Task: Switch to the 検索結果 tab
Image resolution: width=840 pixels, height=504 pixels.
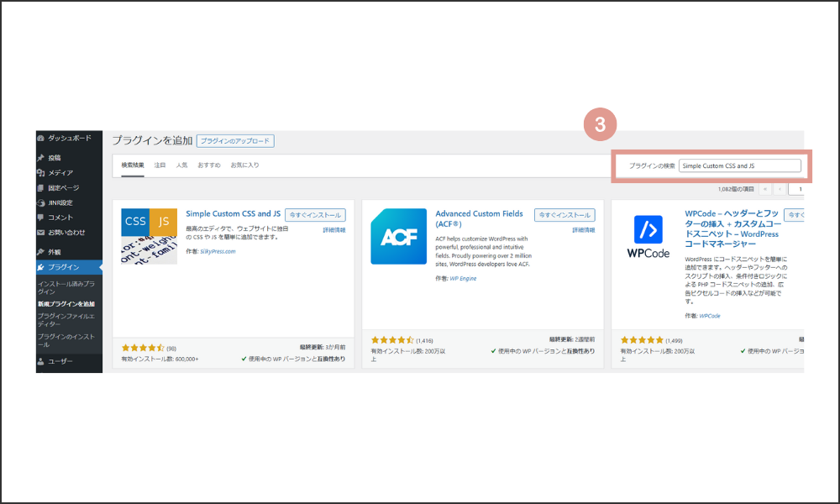Action: [x=133, y=165]
